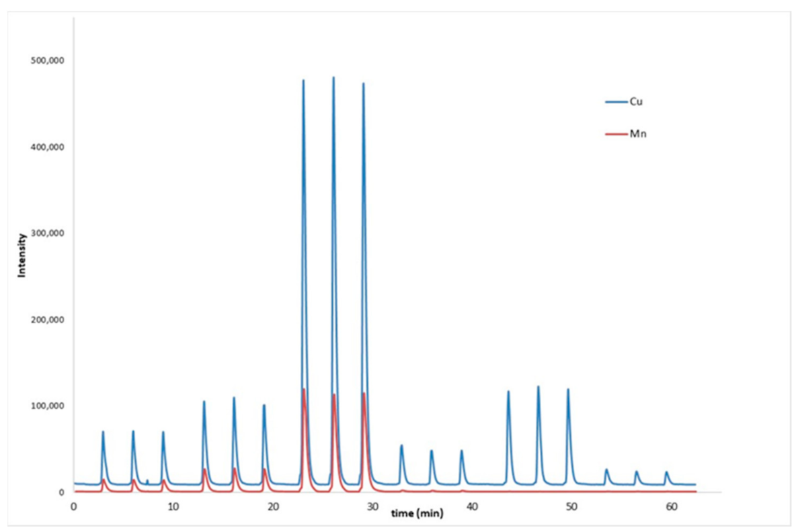Click the 300,000 y-axis tick label
This screenshot has height=532, width=796.
[x=46, y=233]
